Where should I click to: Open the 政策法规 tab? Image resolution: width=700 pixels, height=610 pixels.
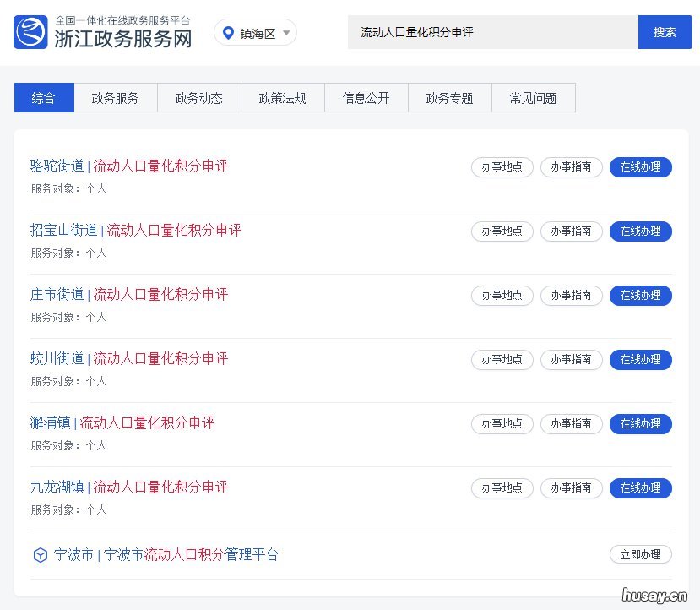coord(282,97)
